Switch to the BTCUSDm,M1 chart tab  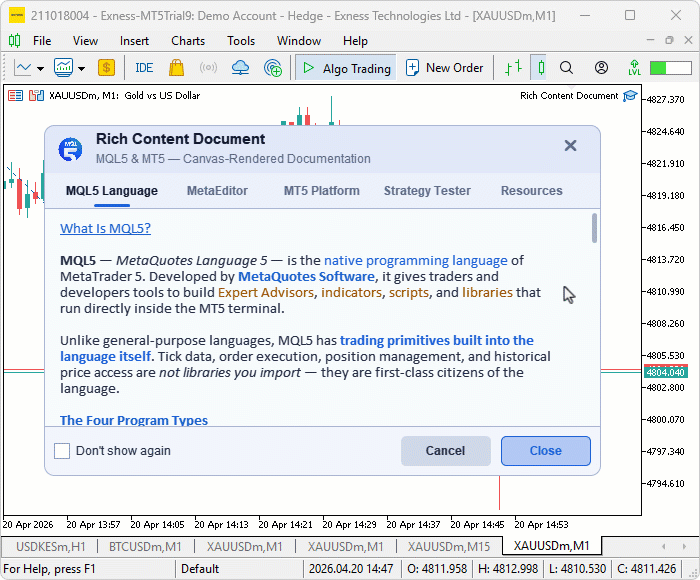145,547
